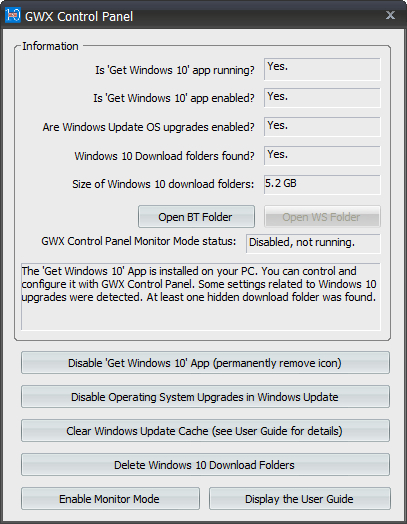Open the BT Folder

(x=196, y=217)
